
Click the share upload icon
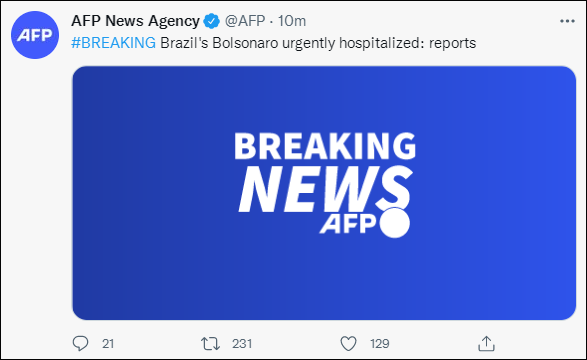click(486, 344)
